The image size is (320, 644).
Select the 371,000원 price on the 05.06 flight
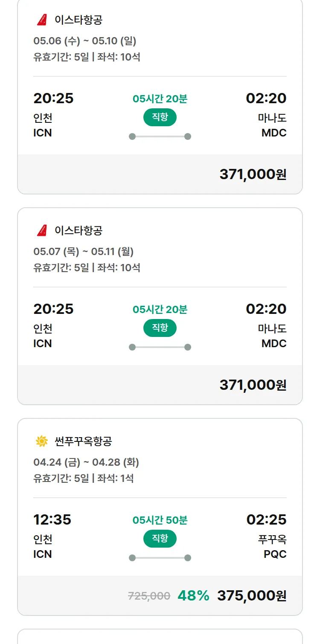click(253, 174)
